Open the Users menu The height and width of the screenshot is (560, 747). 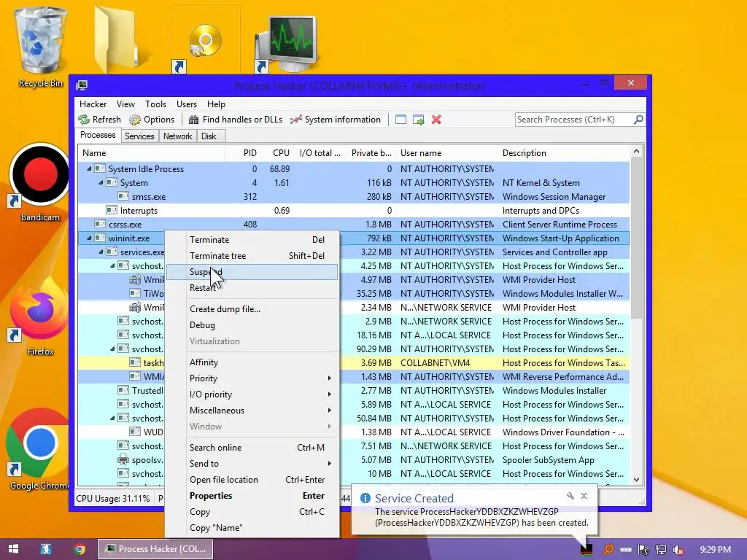coord(187,104)
